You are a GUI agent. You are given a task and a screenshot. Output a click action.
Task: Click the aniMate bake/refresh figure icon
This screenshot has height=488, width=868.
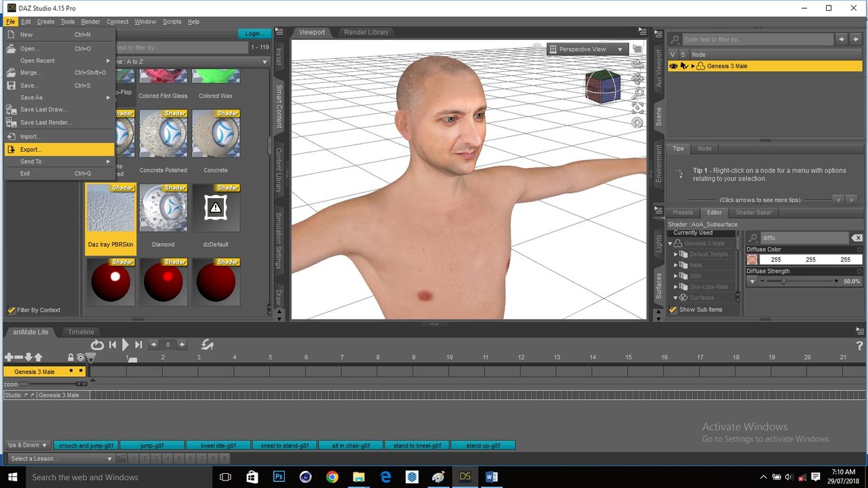click(x=208, y=345)
